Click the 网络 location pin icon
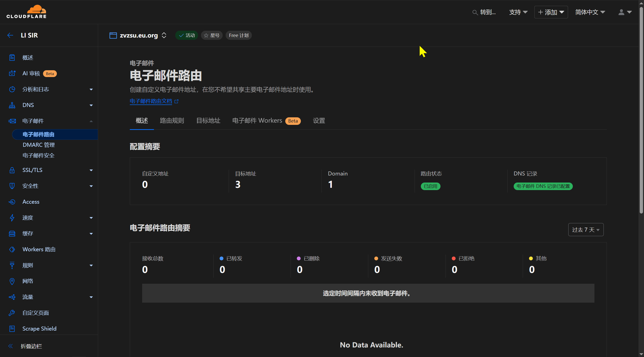 point(12,281)
